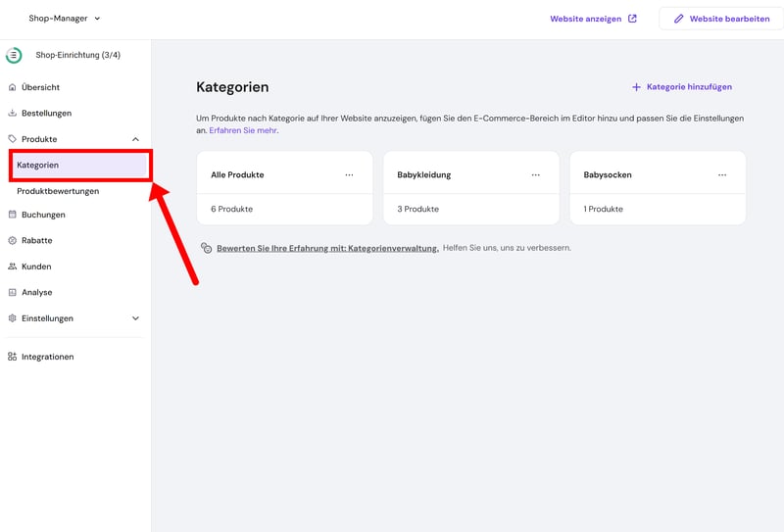Click the Analyse chart icon
This screenshot has height=532, width=784.
click(12, 292)
